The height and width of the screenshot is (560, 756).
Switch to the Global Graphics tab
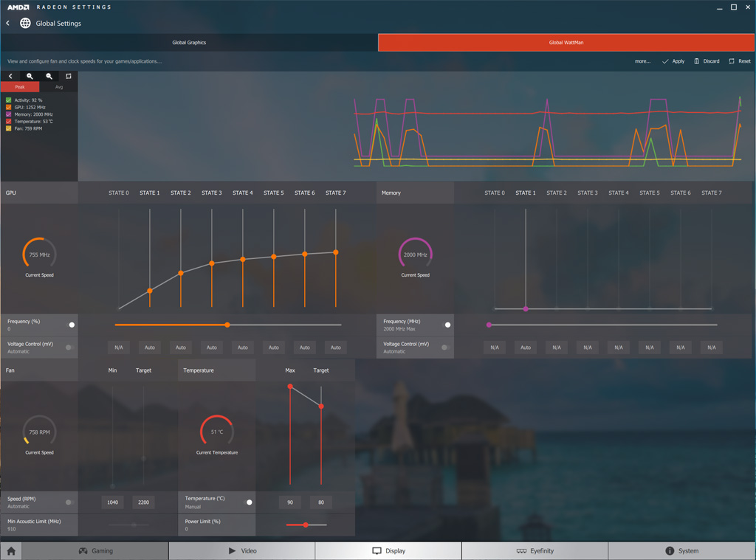(x=189, y=42)
